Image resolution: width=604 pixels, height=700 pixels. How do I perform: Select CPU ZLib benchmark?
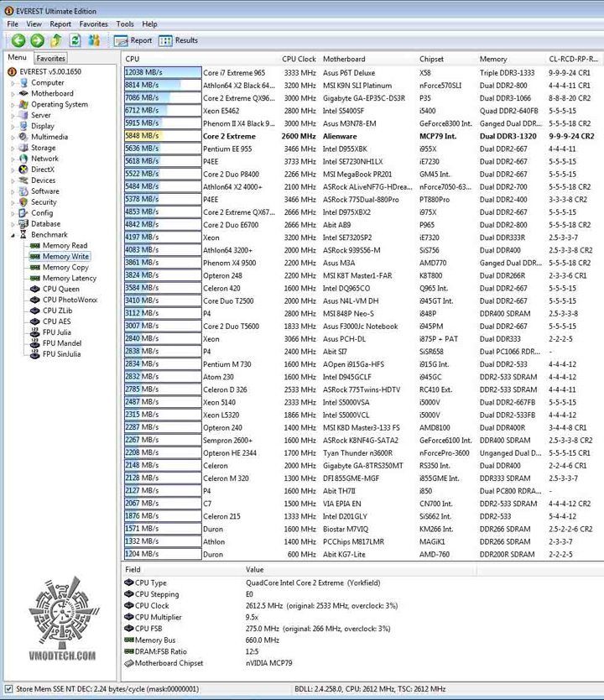click(x=57, y=311)
